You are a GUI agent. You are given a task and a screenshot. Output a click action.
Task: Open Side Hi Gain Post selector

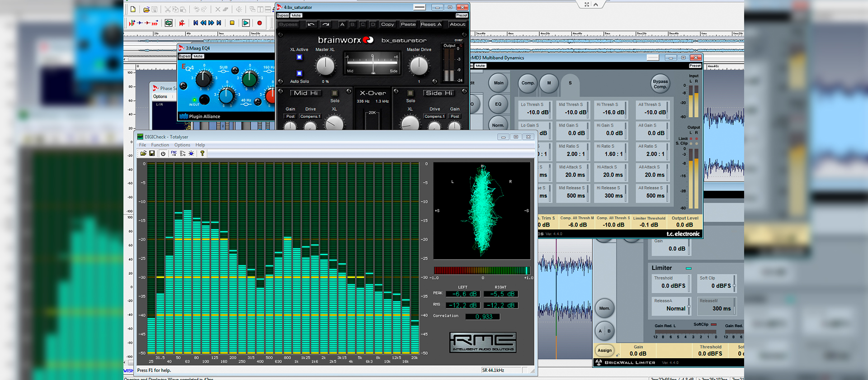455,116
